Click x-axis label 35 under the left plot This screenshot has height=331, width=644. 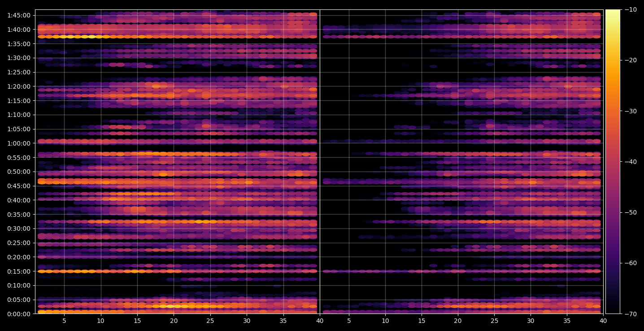coord(283,321)
